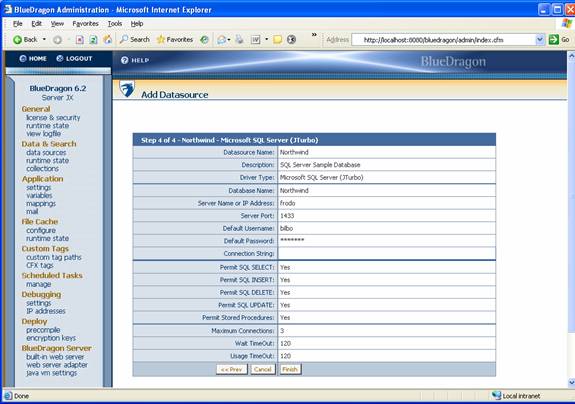Open the View menu
This screenshot has width=575, height=404.
[x=57, y=23]
